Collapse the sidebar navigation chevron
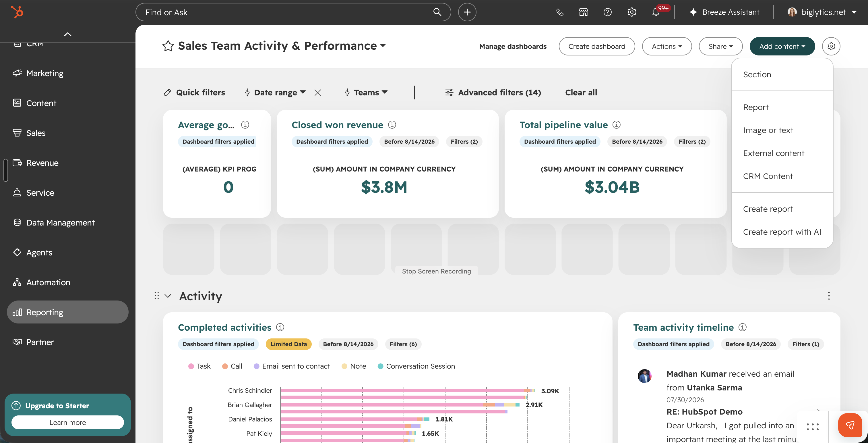The width and height of the screenshot is (868, 443). click(68, 34)
